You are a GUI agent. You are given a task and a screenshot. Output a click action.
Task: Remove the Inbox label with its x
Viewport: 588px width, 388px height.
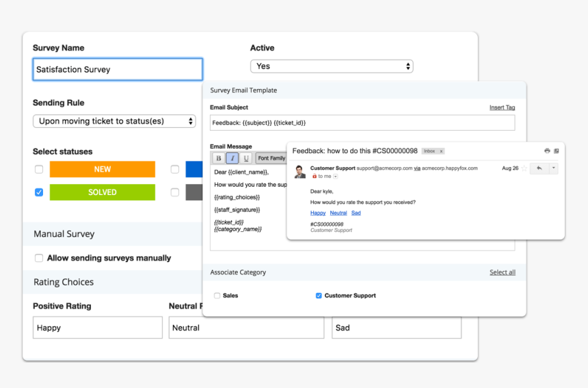point(442,151)
